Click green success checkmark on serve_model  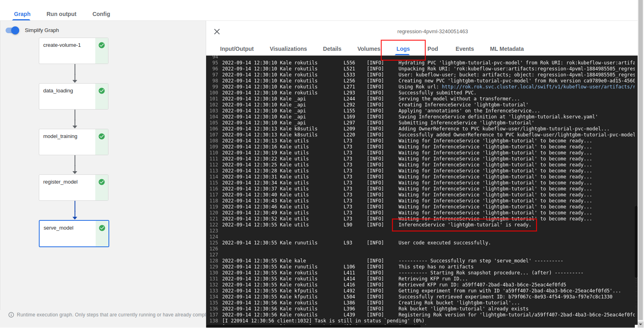point(102,228)
